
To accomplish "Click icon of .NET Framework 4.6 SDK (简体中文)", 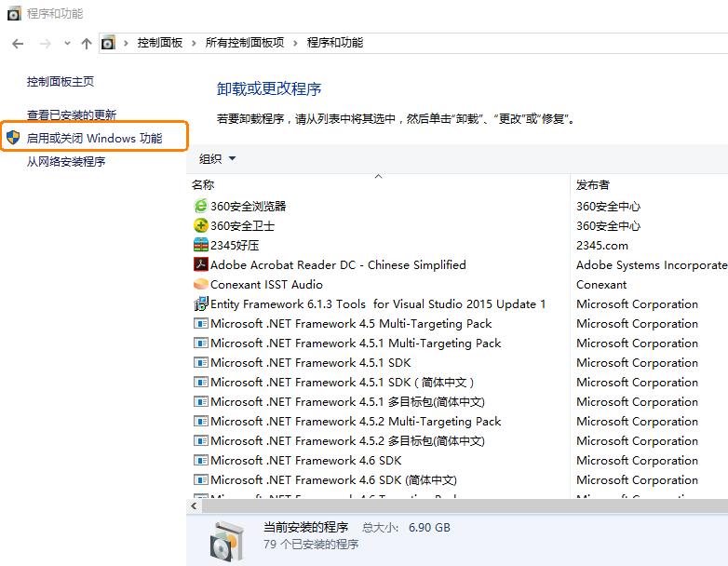I will click(200, 479).
